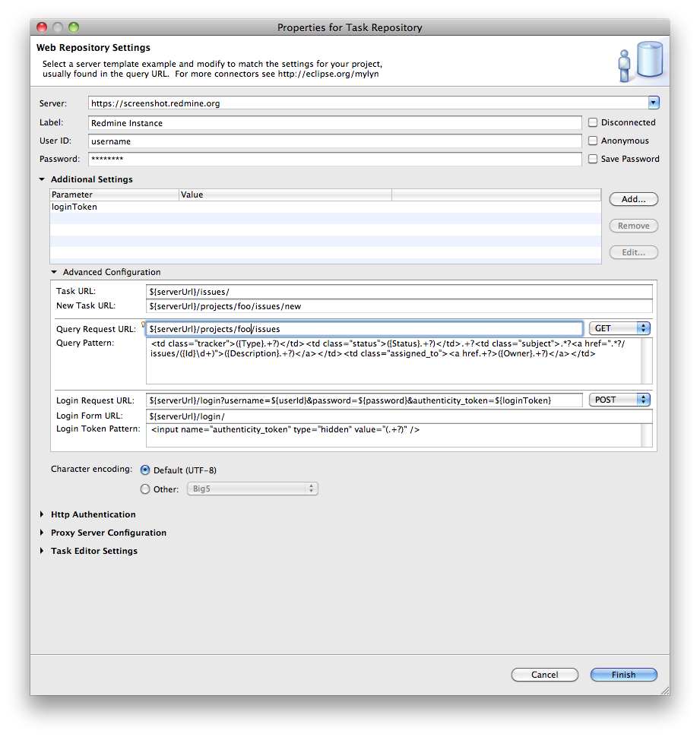The image size is (700, 737).
Task: Click the Edit... parameter button
Action: pos(633,252)
